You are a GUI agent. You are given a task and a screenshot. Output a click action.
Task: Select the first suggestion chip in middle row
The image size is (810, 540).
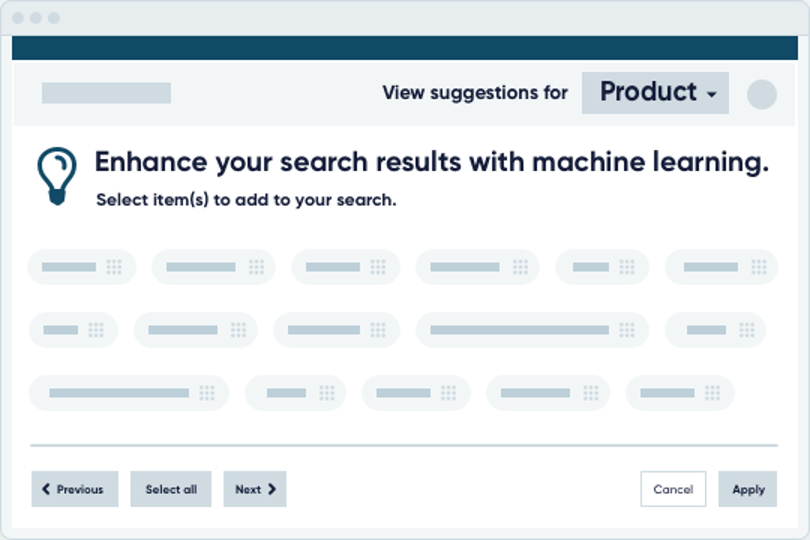point(73,330)
